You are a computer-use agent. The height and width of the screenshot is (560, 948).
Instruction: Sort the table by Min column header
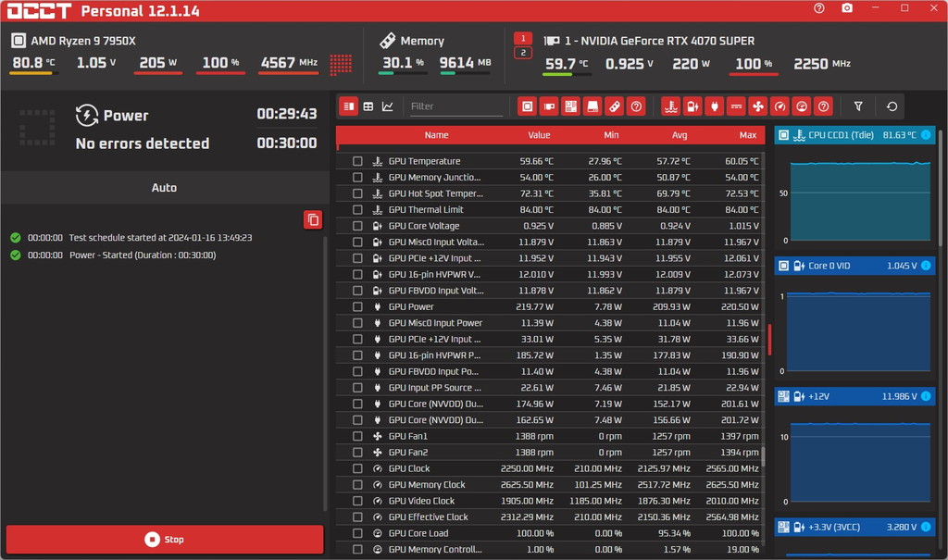[611, 135]
